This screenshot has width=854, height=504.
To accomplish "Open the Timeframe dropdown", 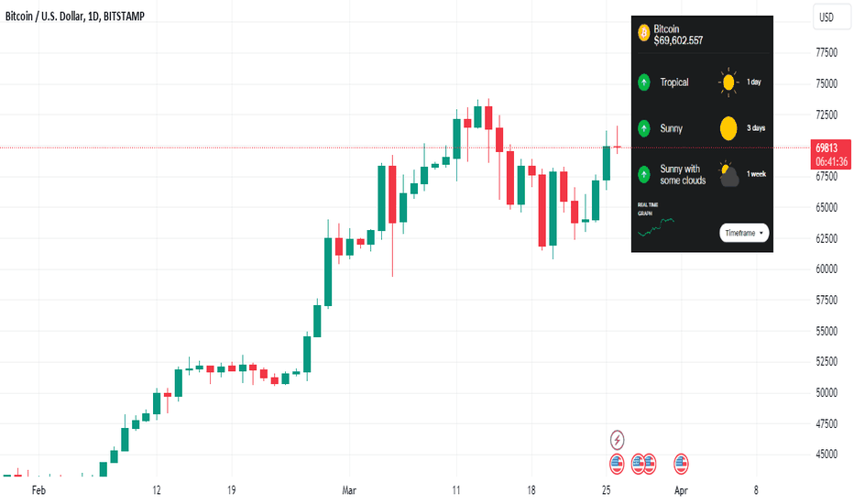I will (x=744, y=233).
